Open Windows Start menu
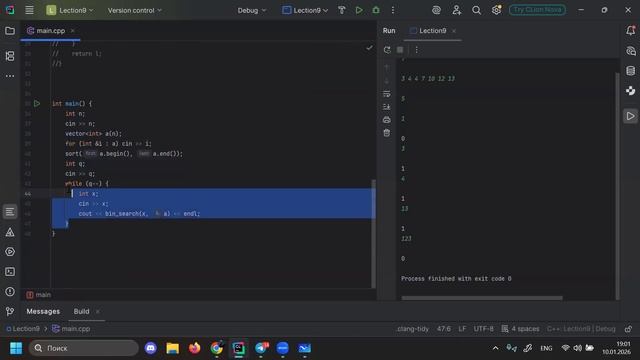The height and width of the screenshot is (360, 640). [16, 348]
